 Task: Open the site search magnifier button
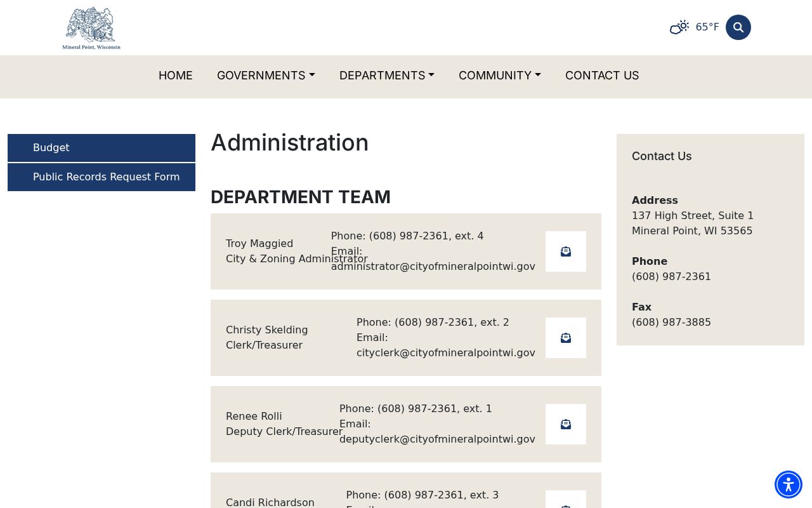(738, 27)
